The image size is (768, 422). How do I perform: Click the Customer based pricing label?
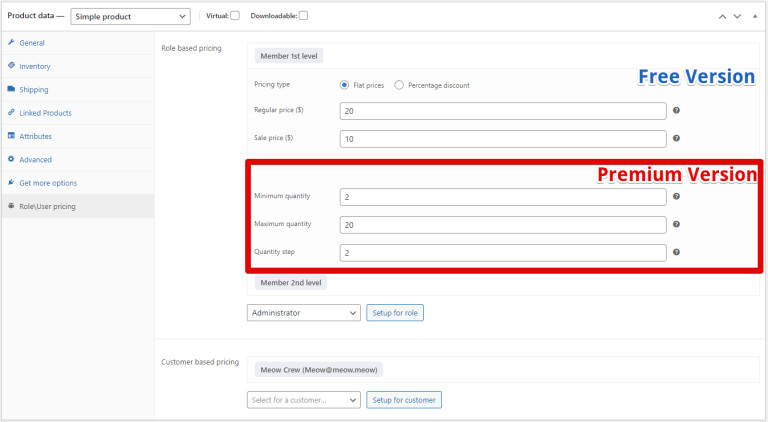pyautogui.click(x=200, y=362)
